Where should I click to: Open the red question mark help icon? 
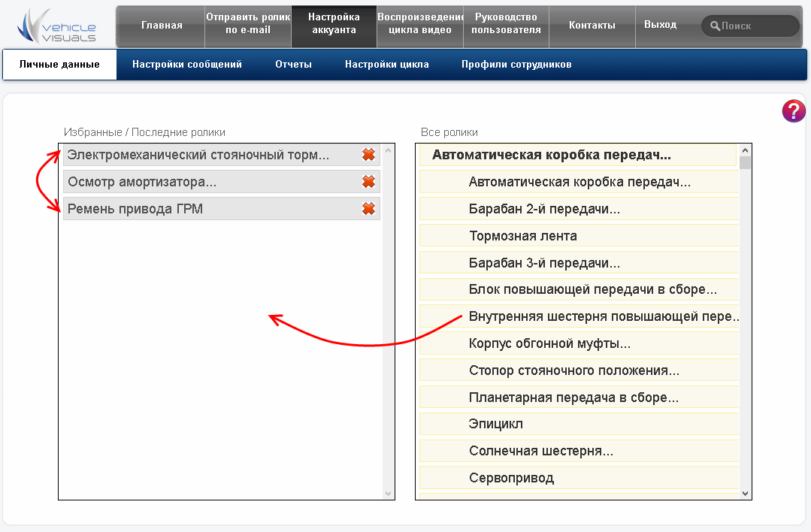(794, 111)
